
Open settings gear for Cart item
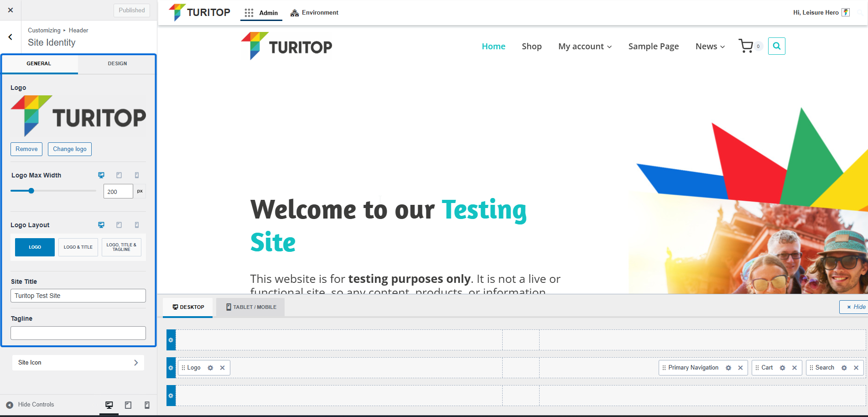click(782, 368)
